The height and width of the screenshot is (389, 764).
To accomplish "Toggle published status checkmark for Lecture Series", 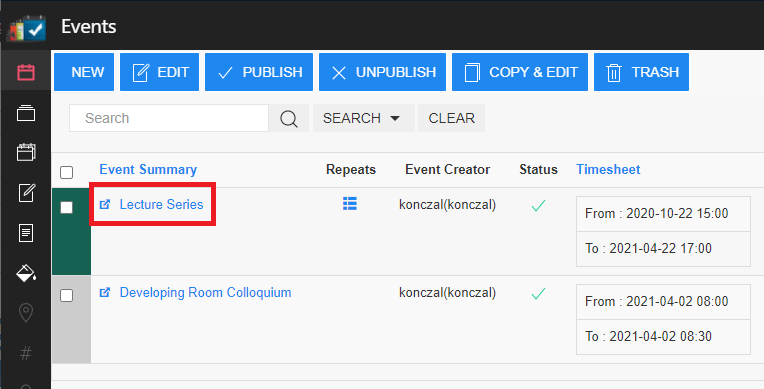I will 538,206.
